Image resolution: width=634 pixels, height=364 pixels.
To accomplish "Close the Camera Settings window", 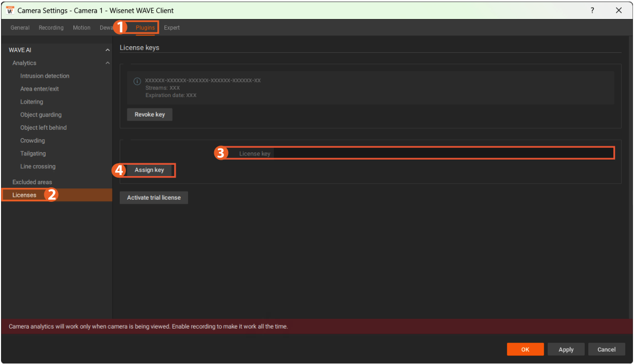I will point(619,10).
